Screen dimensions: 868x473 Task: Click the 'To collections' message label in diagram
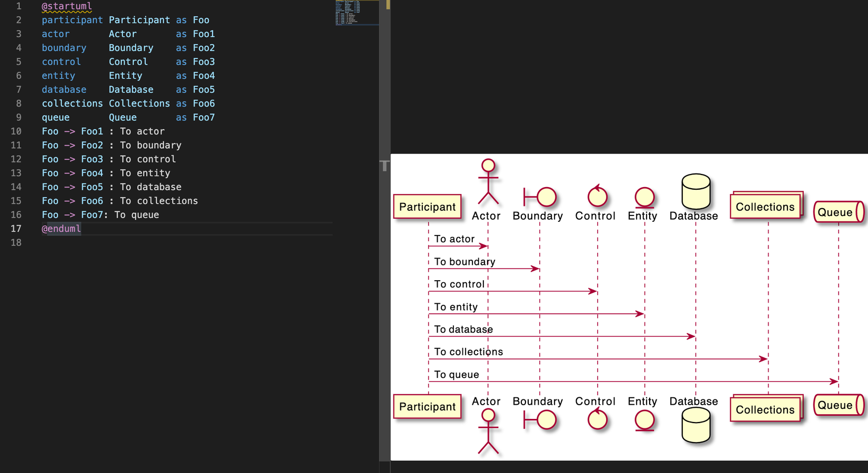pos(469,352)
